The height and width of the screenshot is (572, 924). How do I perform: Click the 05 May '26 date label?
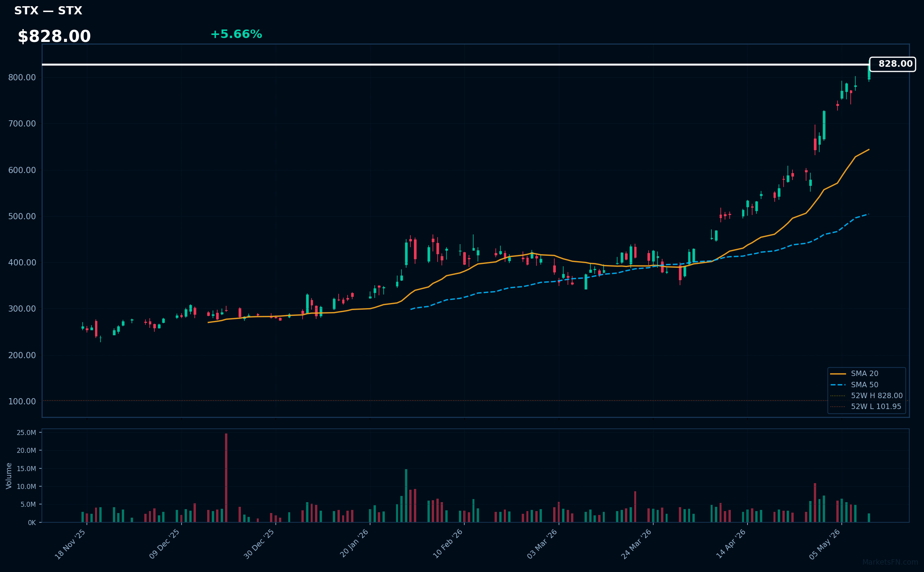tap(825, 544)
